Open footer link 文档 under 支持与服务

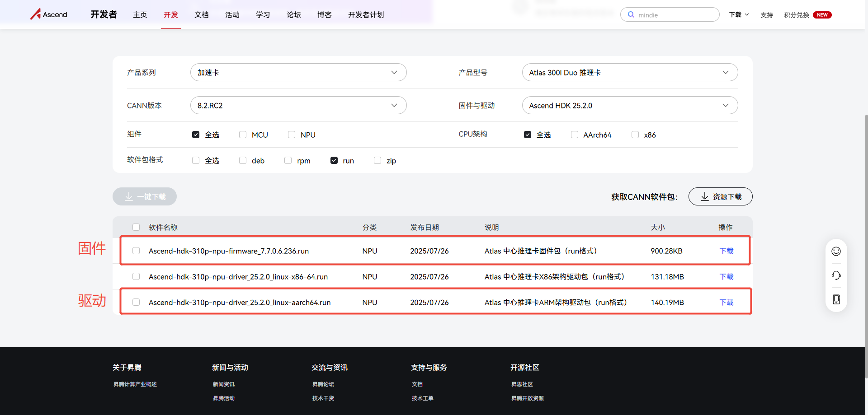[417, 384]
